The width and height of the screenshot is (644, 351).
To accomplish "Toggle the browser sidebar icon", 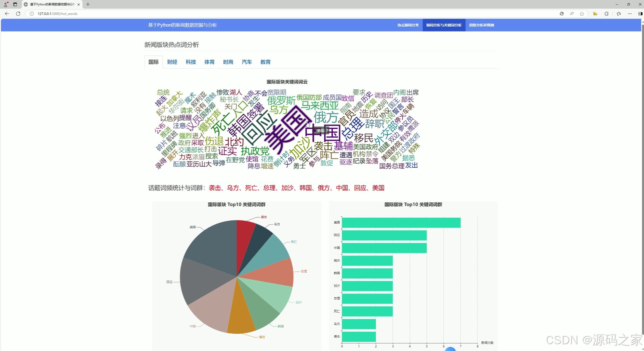I will [x=640, y=14].
